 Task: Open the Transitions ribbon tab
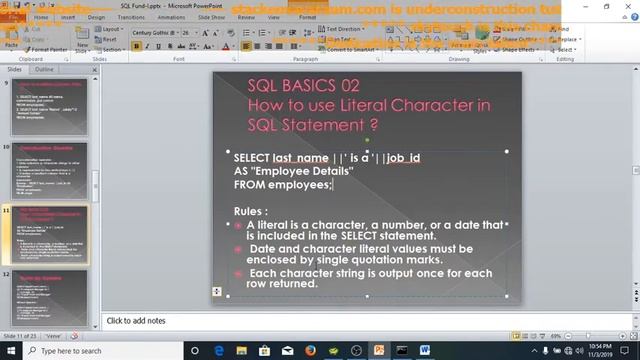(x=131, y=17)
